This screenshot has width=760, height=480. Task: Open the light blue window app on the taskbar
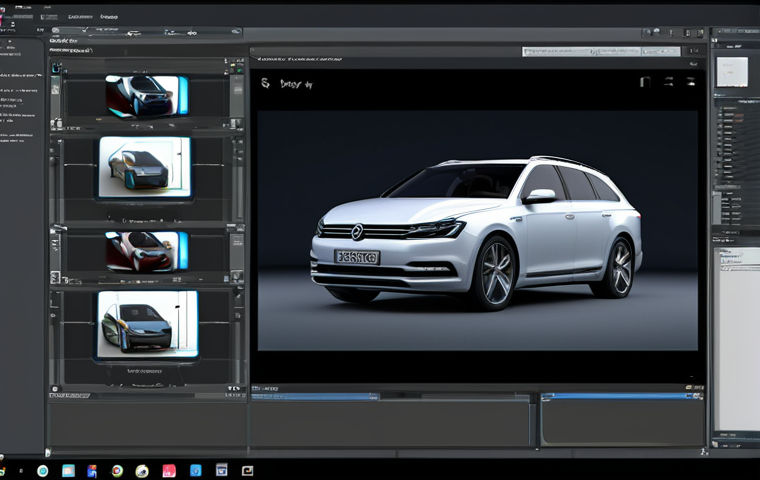(68, 470)
